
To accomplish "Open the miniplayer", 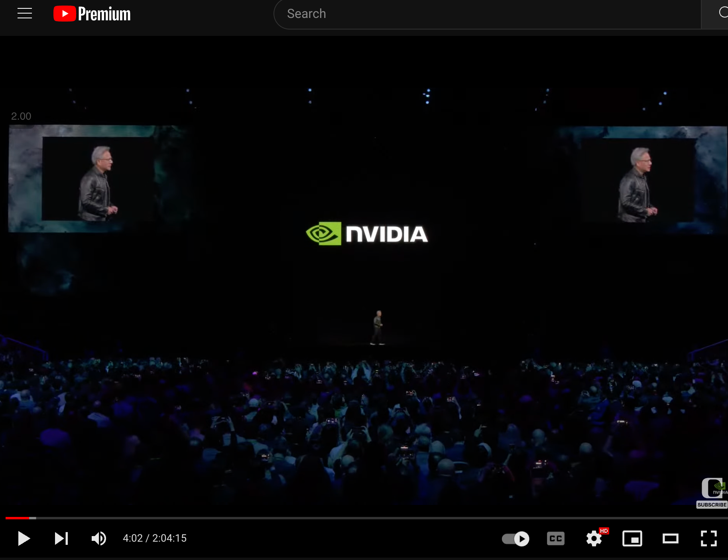I will (x=632, y=539).
